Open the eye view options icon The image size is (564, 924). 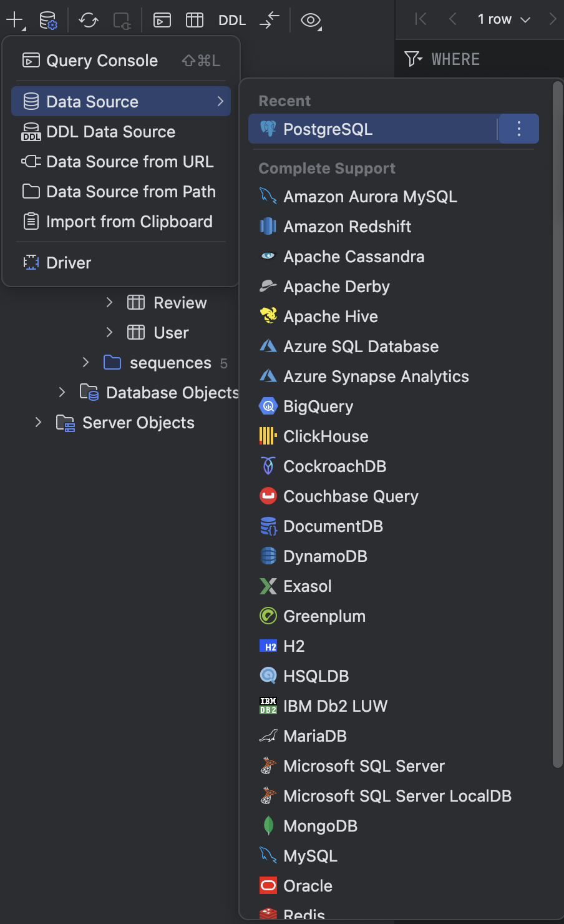pos(310,20)
